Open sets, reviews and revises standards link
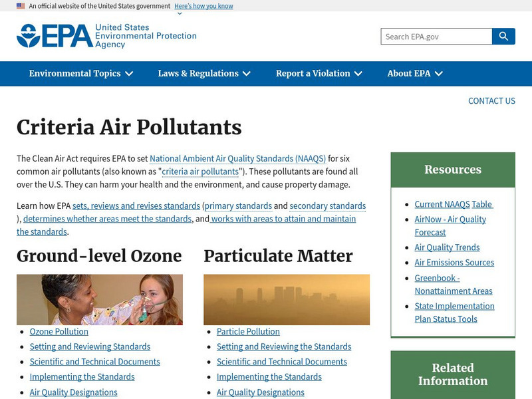 pos(136,205)
